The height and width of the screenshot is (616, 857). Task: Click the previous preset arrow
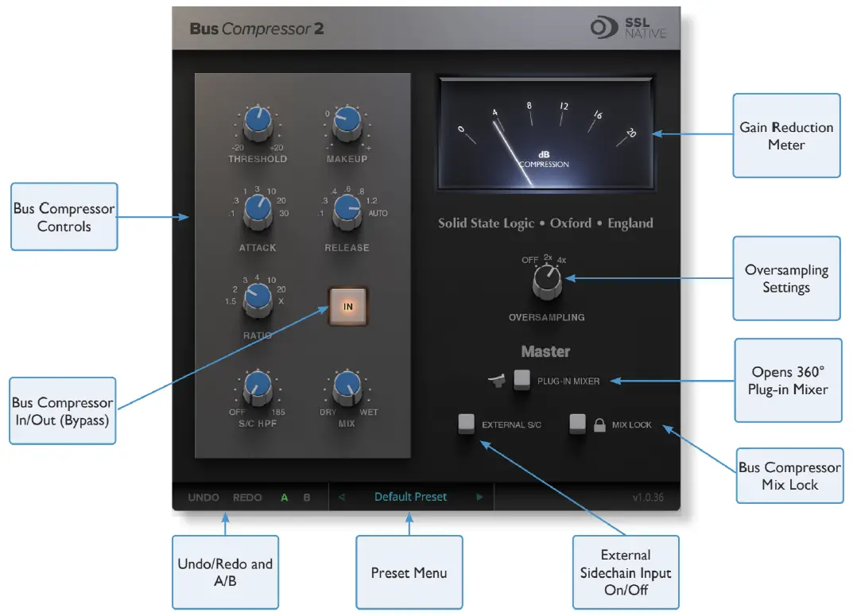click(x=342, y=497)
